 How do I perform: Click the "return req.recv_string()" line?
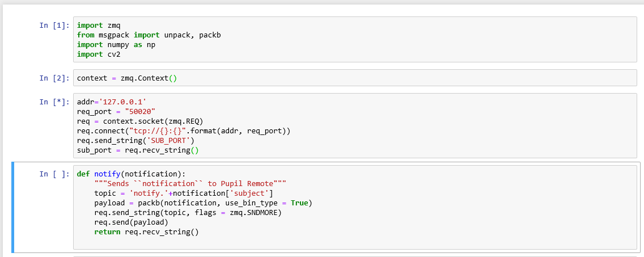(146, 233)
